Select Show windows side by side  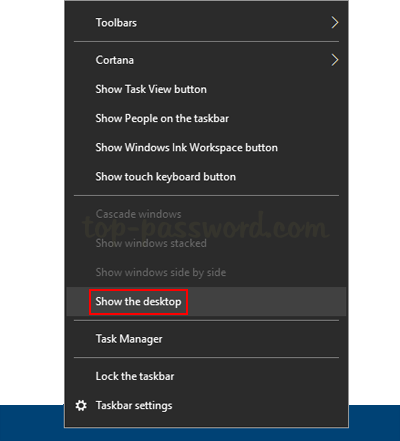coord(206,272)
